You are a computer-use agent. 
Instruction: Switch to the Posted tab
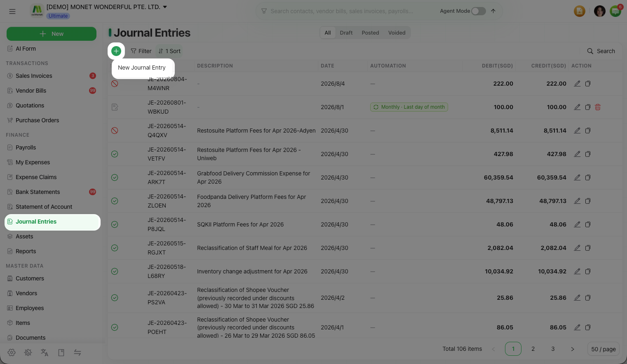(x=370, y=33)
